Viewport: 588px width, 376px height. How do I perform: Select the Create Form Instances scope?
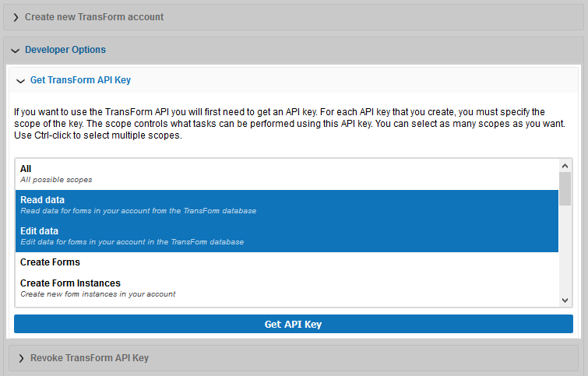(x=287, y=289)
